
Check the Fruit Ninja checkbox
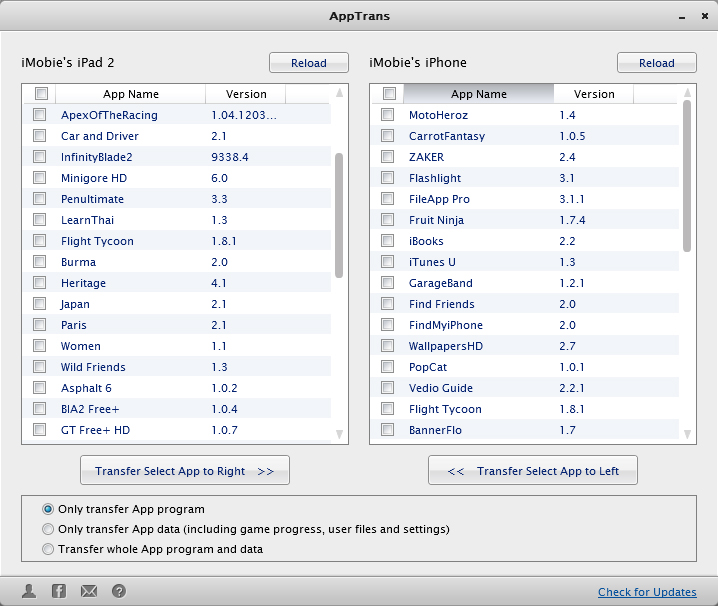387,220
